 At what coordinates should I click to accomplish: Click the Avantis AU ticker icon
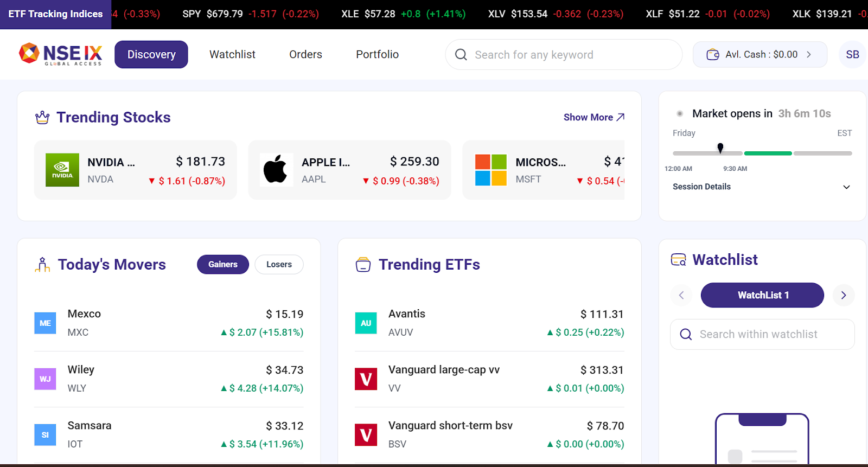[366, 323]
